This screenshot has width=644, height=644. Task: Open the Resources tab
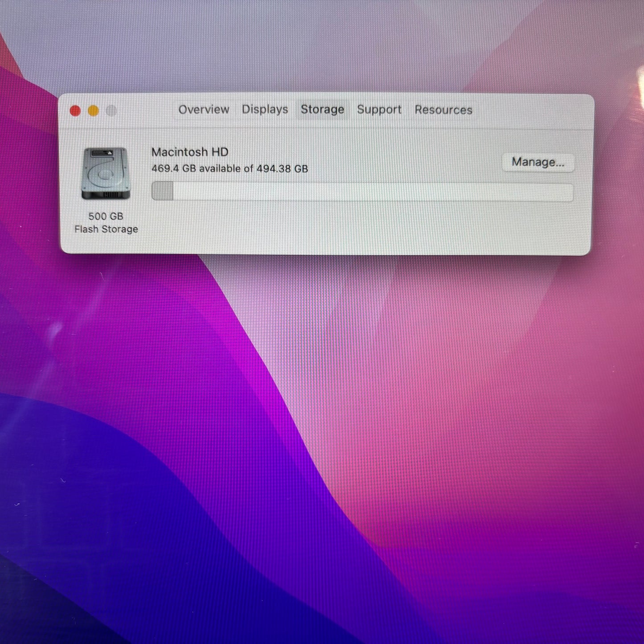443,110
